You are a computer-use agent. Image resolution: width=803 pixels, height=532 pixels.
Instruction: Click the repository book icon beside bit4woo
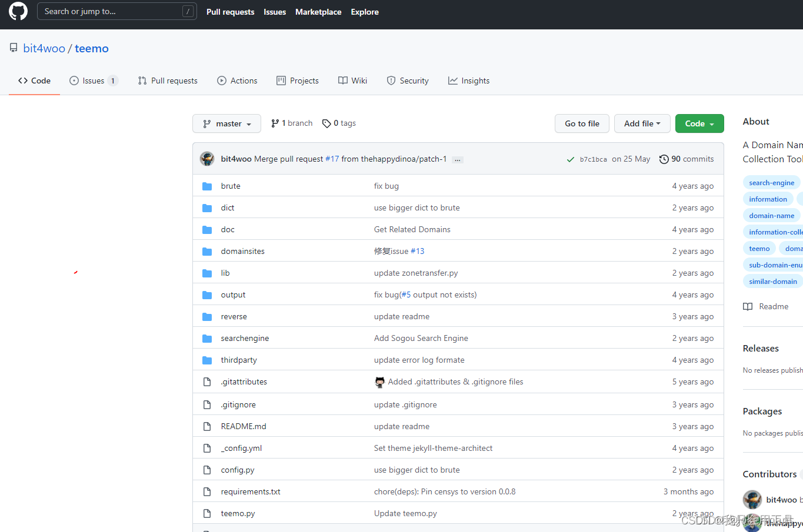pos(14,48)
